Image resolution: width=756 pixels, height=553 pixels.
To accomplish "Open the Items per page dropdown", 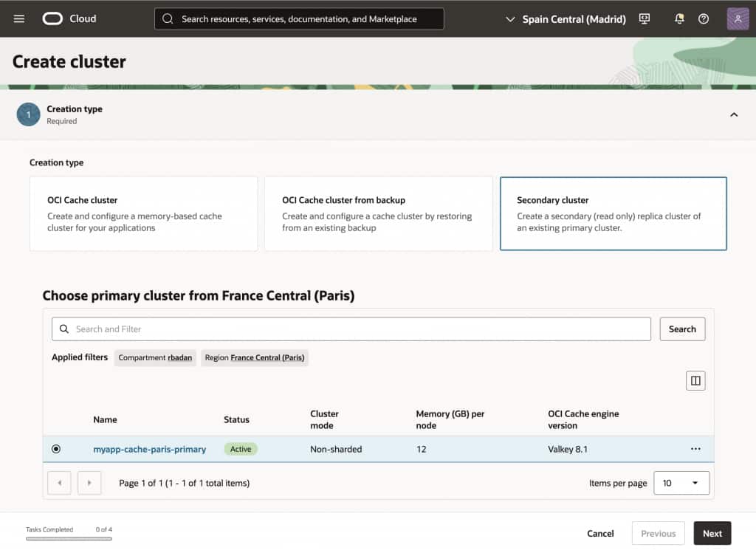I will (x=681, y=483).
